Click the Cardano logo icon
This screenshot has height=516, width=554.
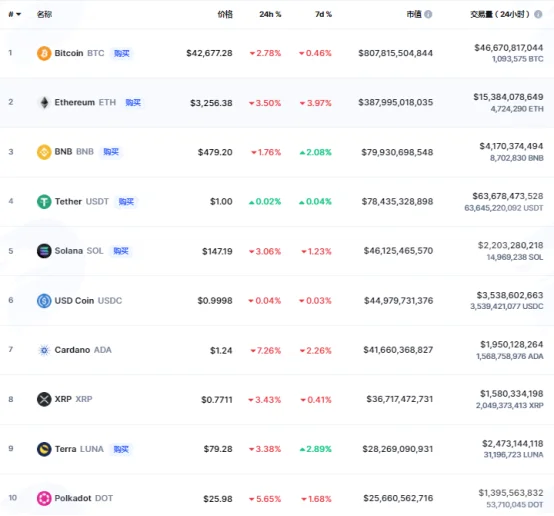(x=44, y=350)
